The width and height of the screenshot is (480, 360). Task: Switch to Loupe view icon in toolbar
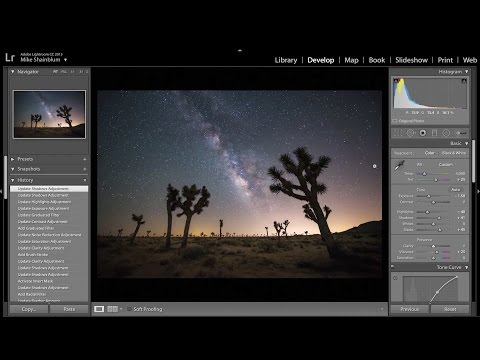click(99, 309)
